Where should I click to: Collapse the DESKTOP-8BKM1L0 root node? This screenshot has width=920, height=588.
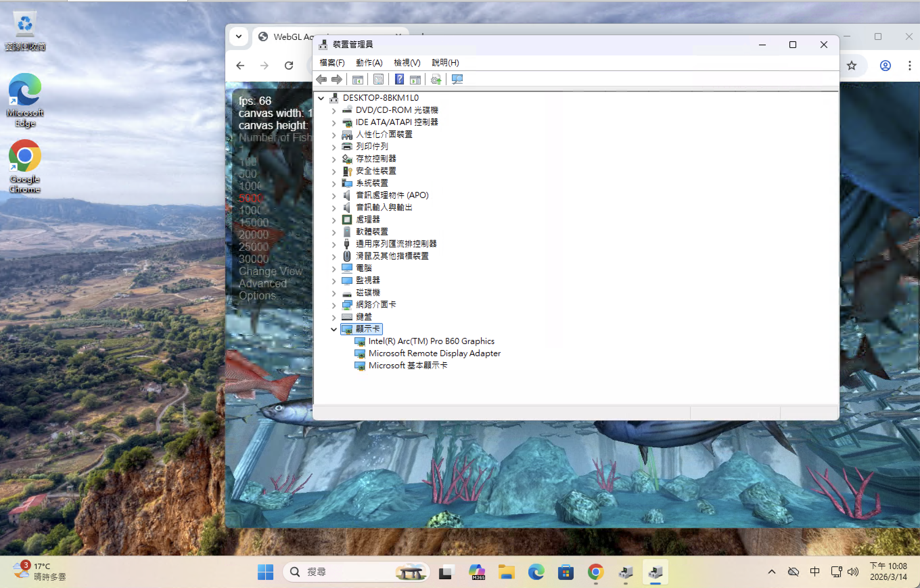pyautogui.click(x=321, y=98)
